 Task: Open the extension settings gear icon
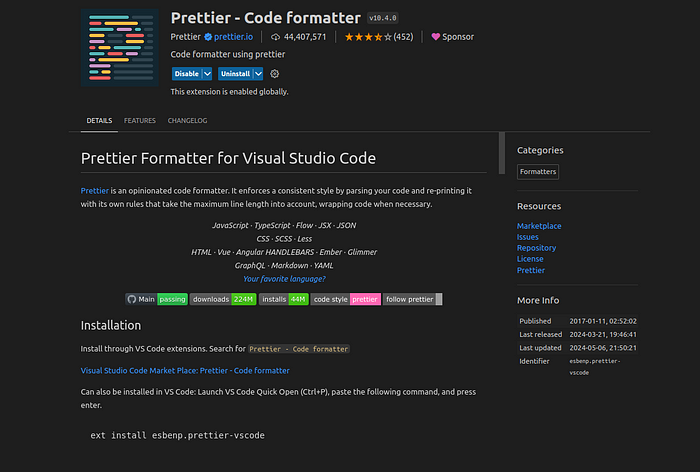tap(275, 74)
